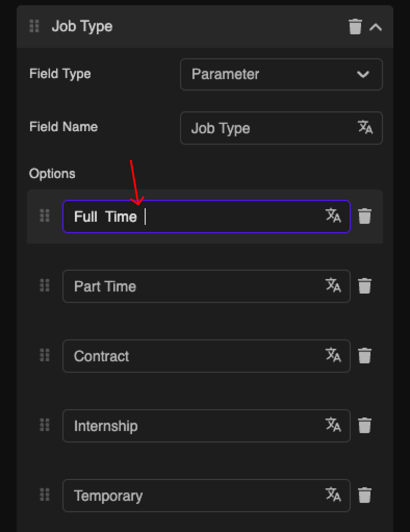Click translate icon for Temporary option

click(x=333, y=494)
